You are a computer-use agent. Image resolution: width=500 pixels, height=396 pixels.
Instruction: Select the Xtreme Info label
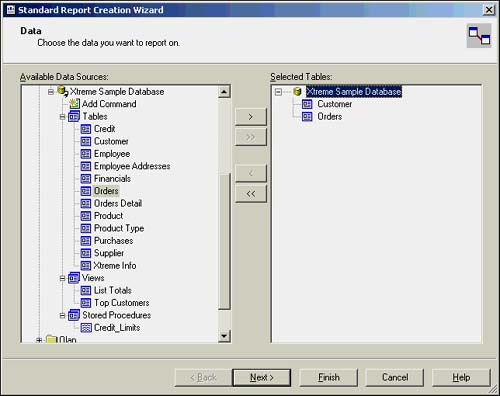click(115, 266)
